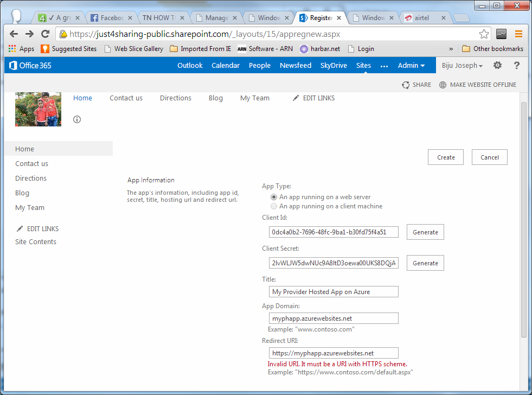Screen dimensions: 532x395
Task: Open the Software - ARN bookmark
Action: click(265, 49)
